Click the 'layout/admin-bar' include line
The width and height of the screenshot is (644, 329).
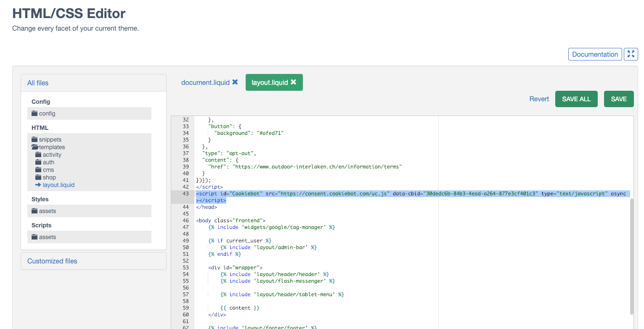[x=268, y=247]
